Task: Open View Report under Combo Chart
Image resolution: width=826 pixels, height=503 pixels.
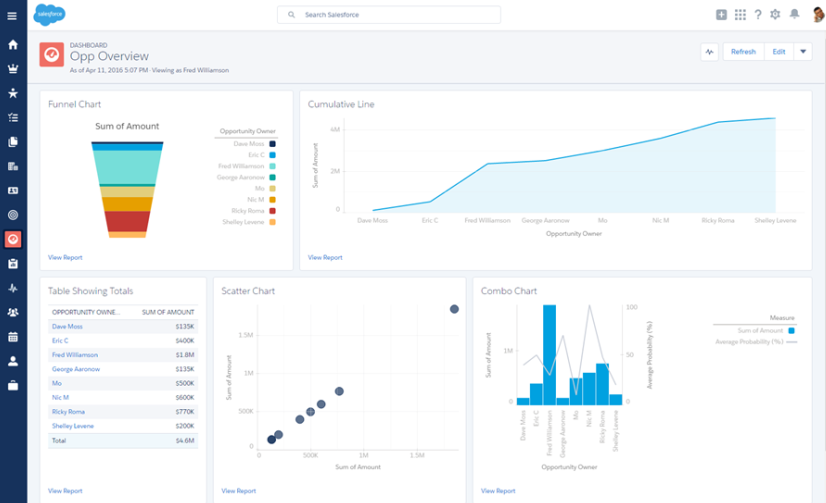Action: [x=498, y=491]
